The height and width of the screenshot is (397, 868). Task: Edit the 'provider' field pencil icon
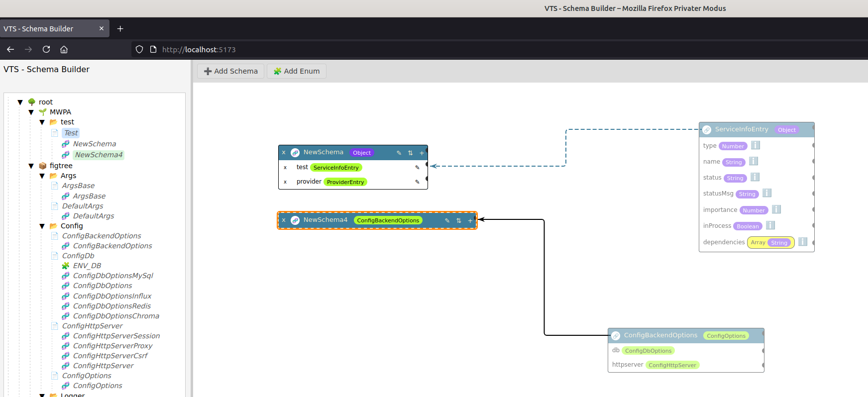(417, 182)
